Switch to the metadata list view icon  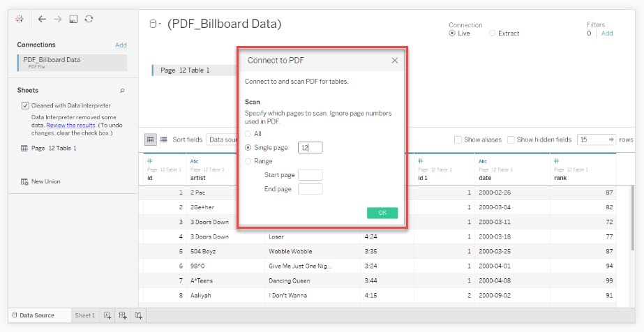163,139
